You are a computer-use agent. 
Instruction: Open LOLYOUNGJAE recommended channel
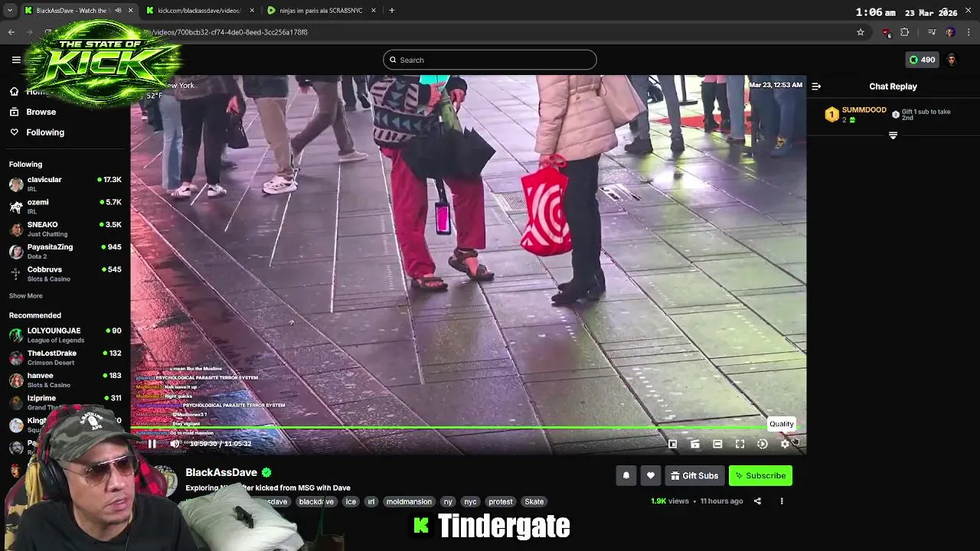tap(65, 335)
